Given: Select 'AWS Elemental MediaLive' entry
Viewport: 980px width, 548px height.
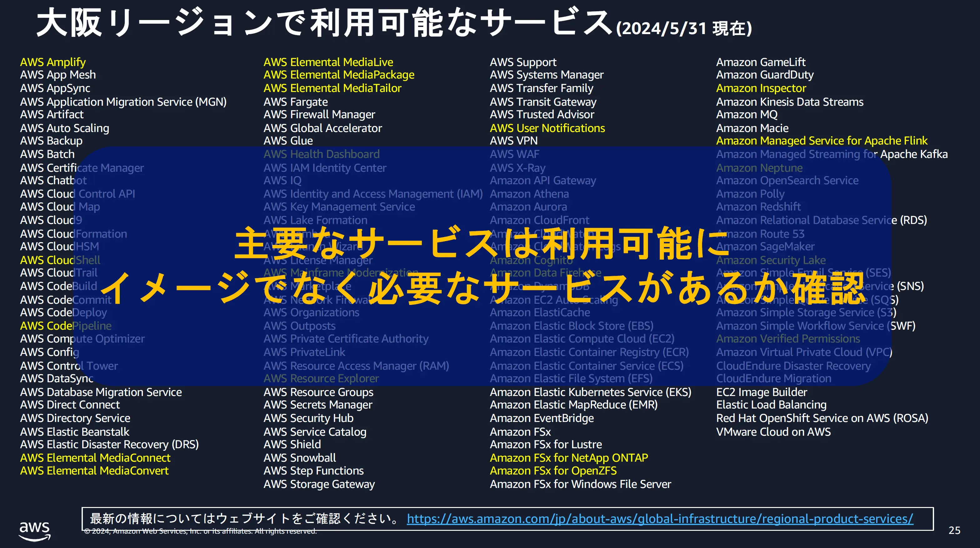Looking at the screenshot, I should tap(328, 62).
